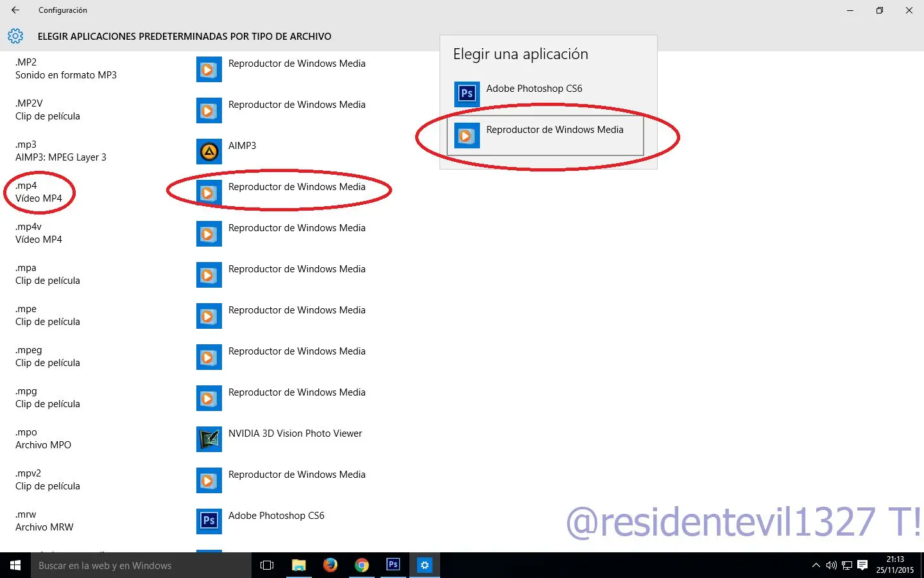Click the Windows Media icon in the app chooser popup

(x=467, y=136)
